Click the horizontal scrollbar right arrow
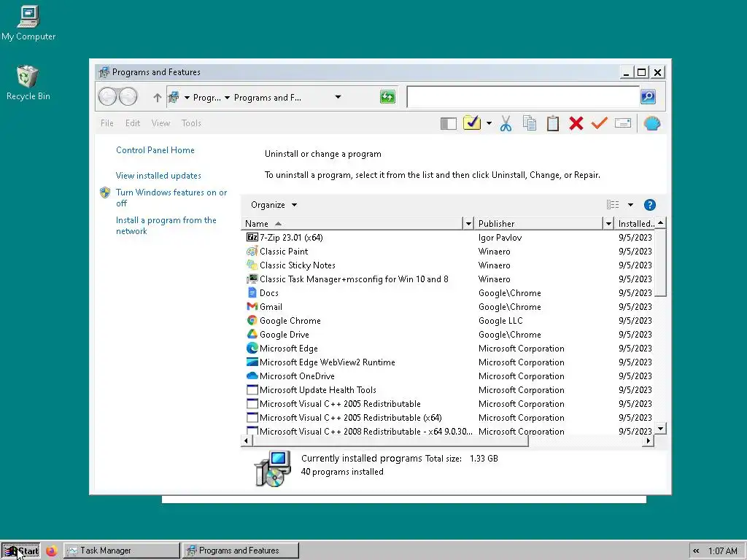Screen dimensions: 747x560 (648, 441)
